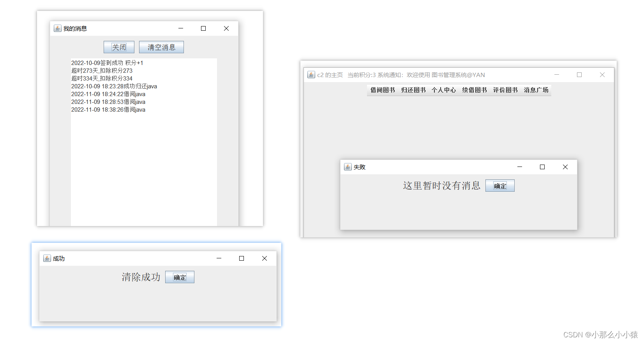Viewport: 644px width, 342px height.
Task: Open the 归还图书 menu
Action: [413, 90]
